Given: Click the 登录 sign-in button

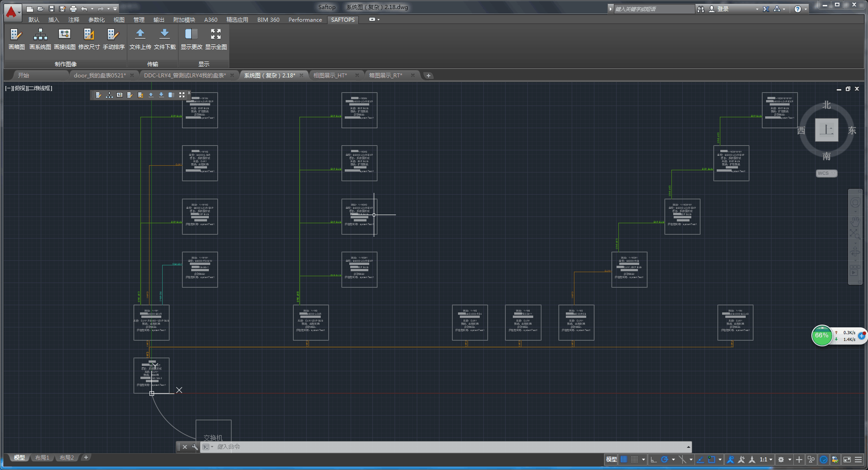Looking at the screenshot, I should [x=723, y=9].
